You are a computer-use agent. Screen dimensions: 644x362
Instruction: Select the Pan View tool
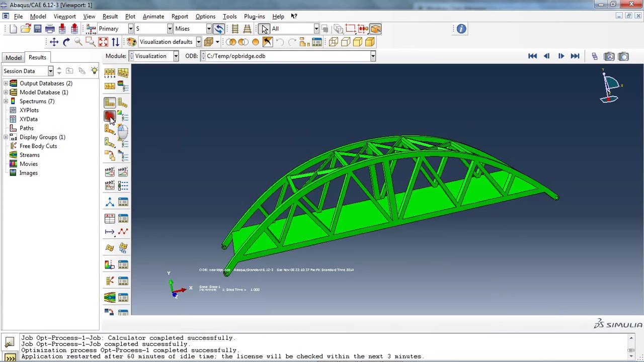[x=54, y=42]
